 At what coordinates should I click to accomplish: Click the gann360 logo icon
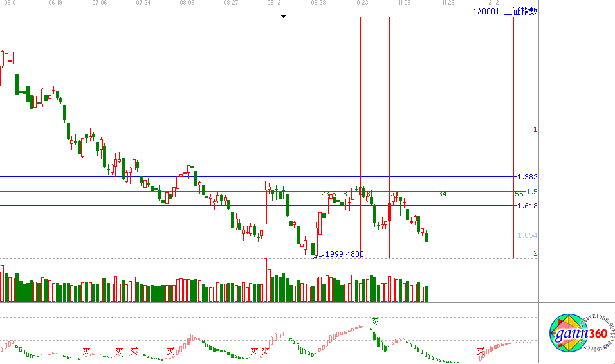(578, 334)
